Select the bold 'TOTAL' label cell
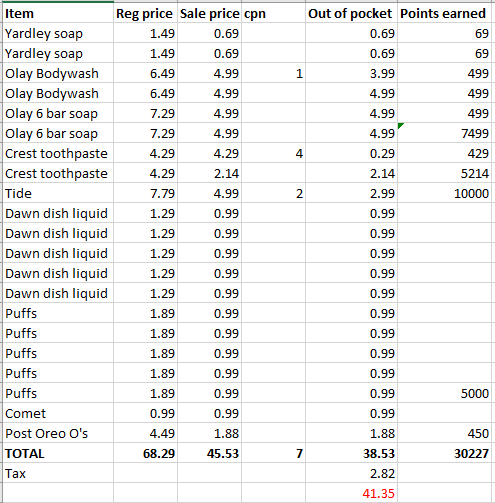Image resolution: width=495 pixels, height=503 pixels. pos(58,453)
